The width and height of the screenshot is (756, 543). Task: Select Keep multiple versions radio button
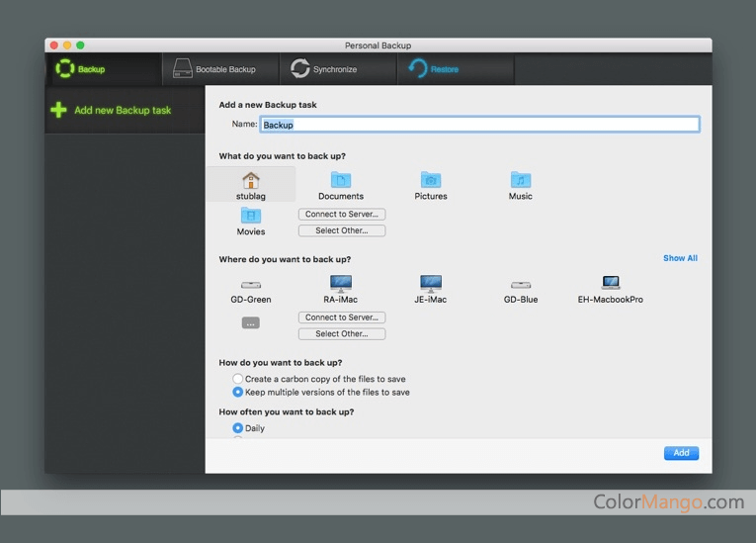pyautogui.click(x=238, y=393)
